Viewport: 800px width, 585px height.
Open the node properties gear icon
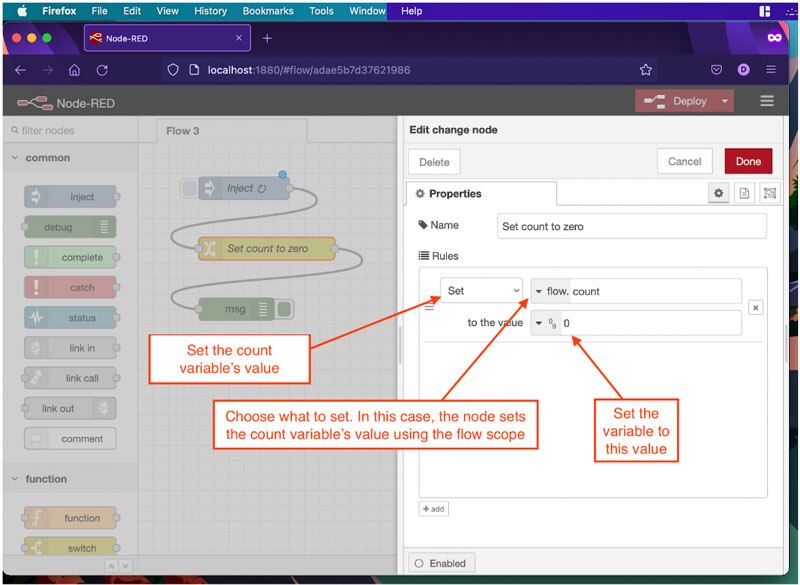pos(719,193)
